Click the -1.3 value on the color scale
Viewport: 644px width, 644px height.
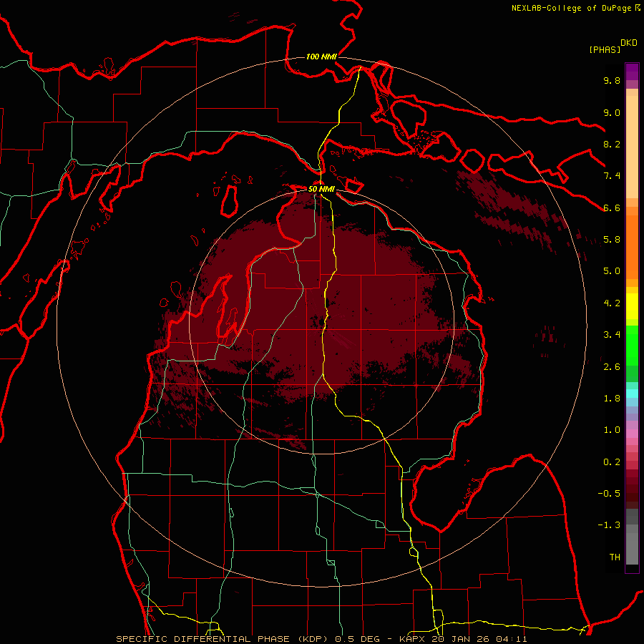click(x=609, y=526)
